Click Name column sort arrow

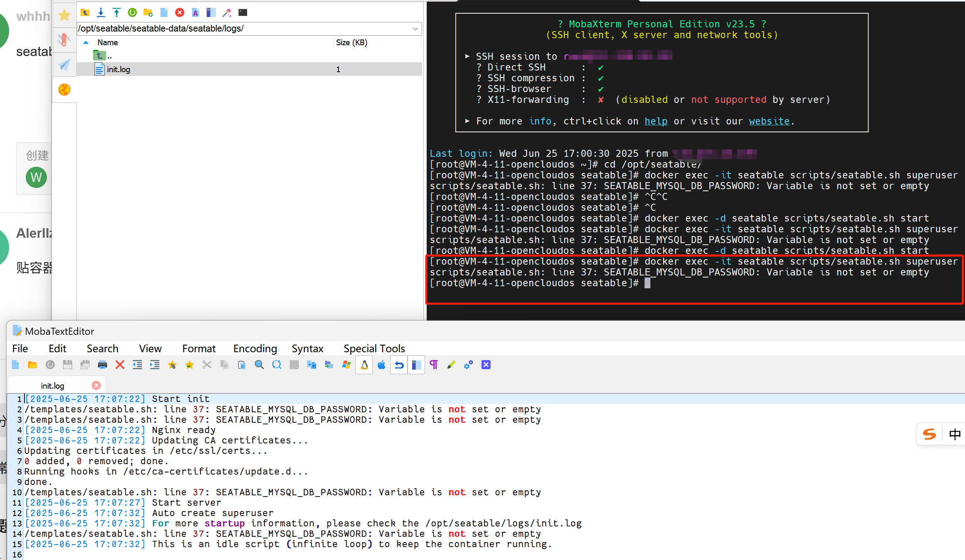[86, 42]
